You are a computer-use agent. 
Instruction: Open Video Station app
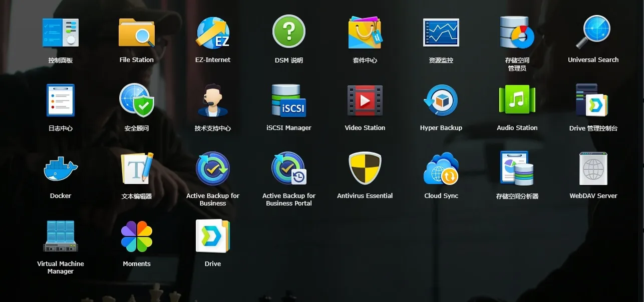coord(365,100)
